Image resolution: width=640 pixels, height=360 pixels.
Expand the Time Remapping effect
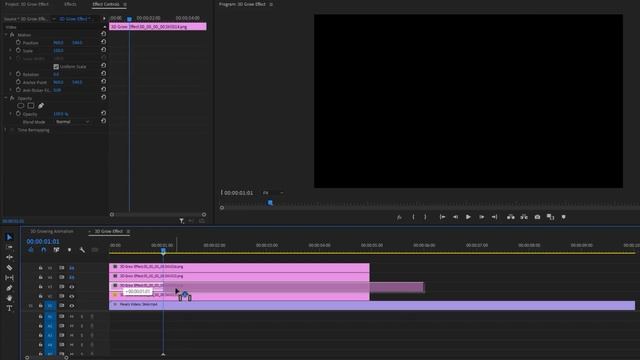[x=6, y=130]
